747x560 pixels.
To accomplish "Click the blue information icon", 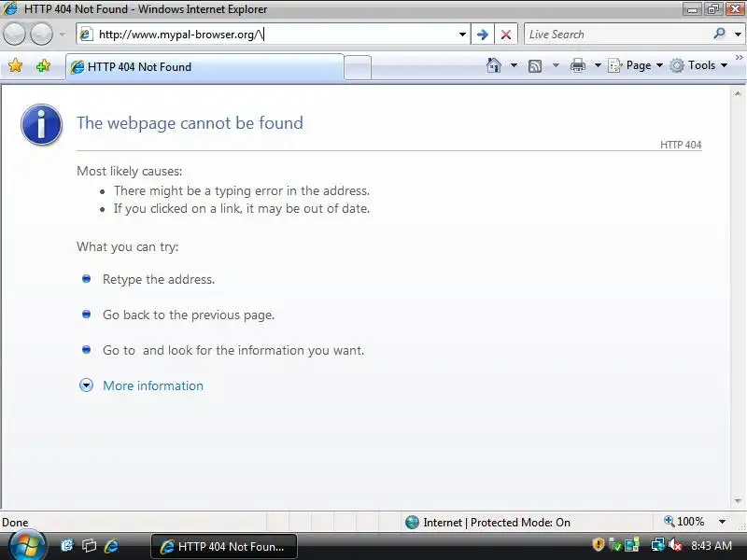I will [41, 124].
